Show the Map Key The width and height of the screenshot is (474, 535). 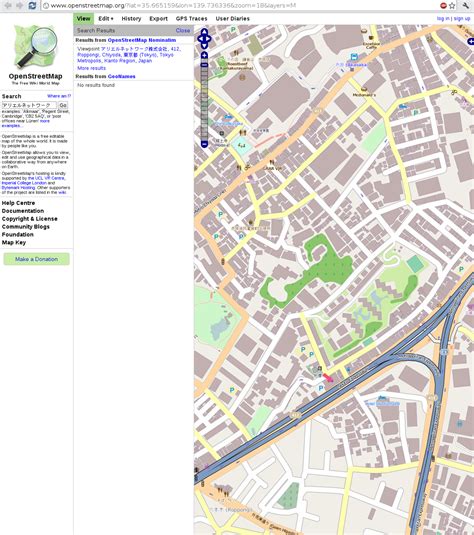pos(14,242)
